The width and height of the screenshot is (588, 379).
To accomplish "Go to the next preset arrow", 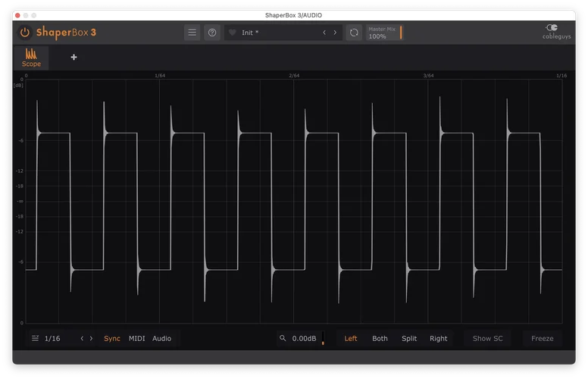I will pyautogui.click(x=335, y=33).
